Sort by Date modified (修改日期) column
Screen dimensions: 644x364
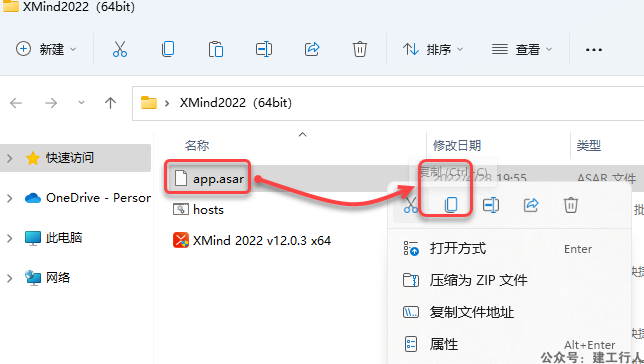(457, 145)
